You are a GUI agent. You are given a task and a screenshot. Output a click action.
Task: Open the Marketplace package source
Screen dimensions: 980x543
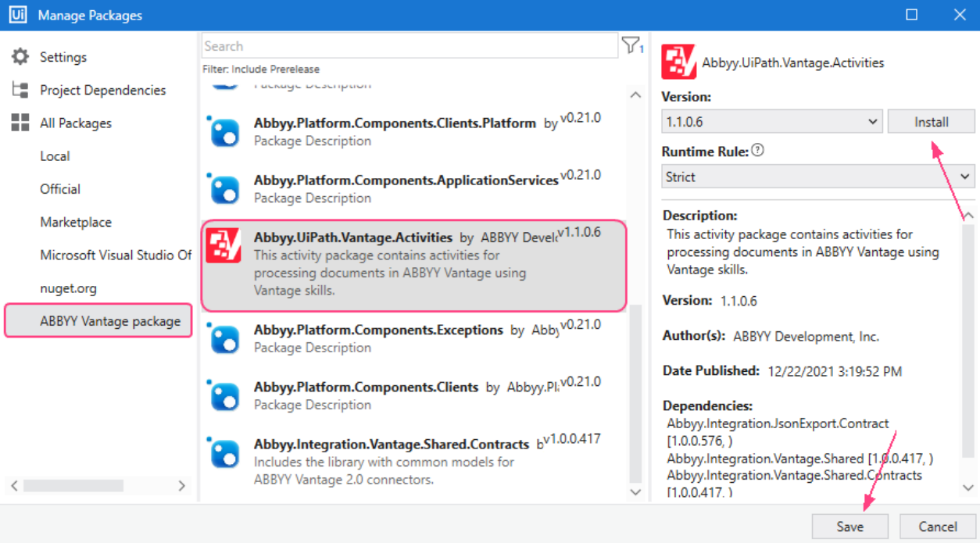tap(76, 222)
